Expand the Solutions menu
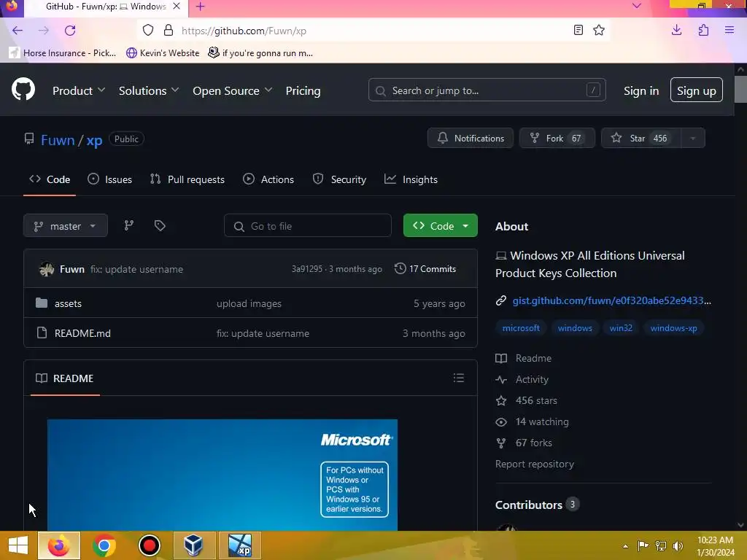 [149, 90]
